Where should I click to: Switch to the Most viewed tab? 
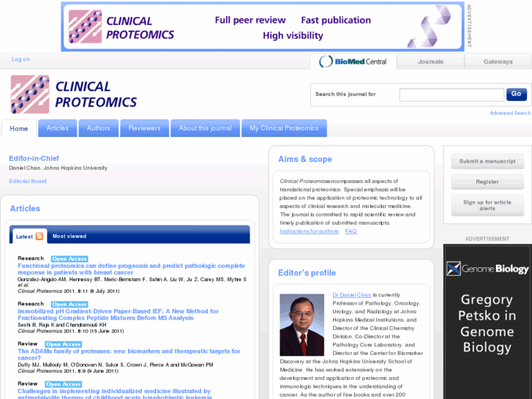70,236
